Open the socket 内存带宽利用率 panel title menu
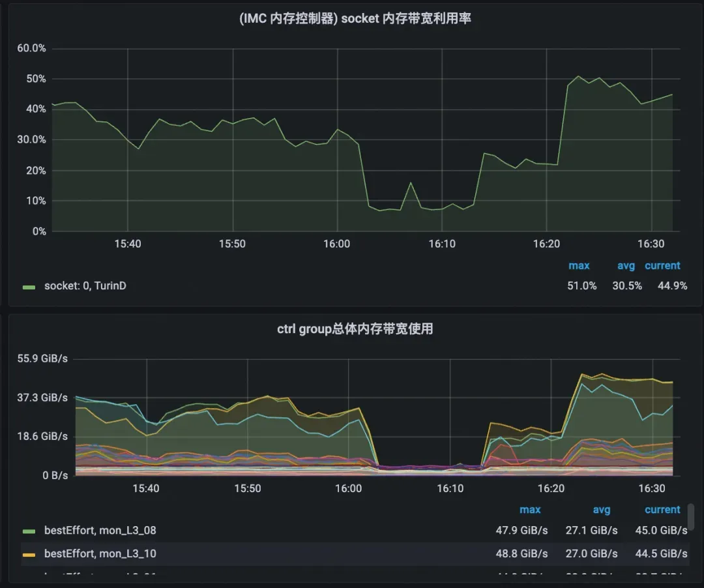 355,20
